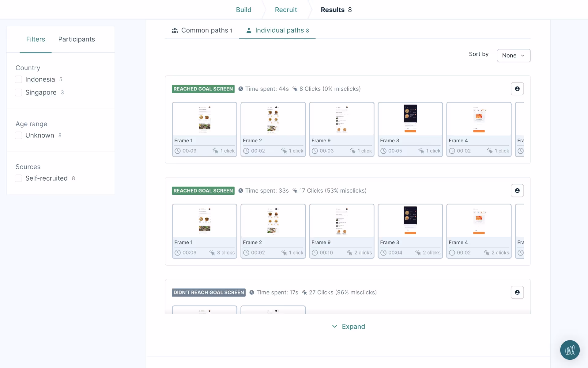Switch to the Participants tab
The image size is (588, 368).
coord(77,39)
